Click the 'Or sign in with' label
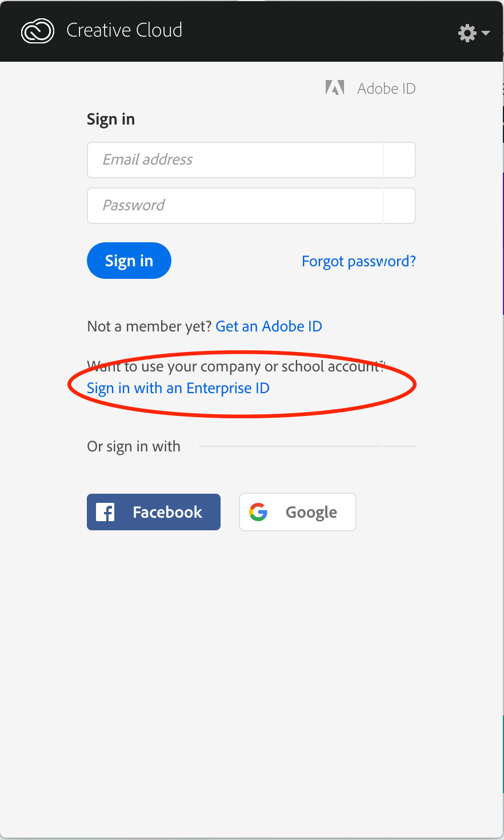 point(134,446)
